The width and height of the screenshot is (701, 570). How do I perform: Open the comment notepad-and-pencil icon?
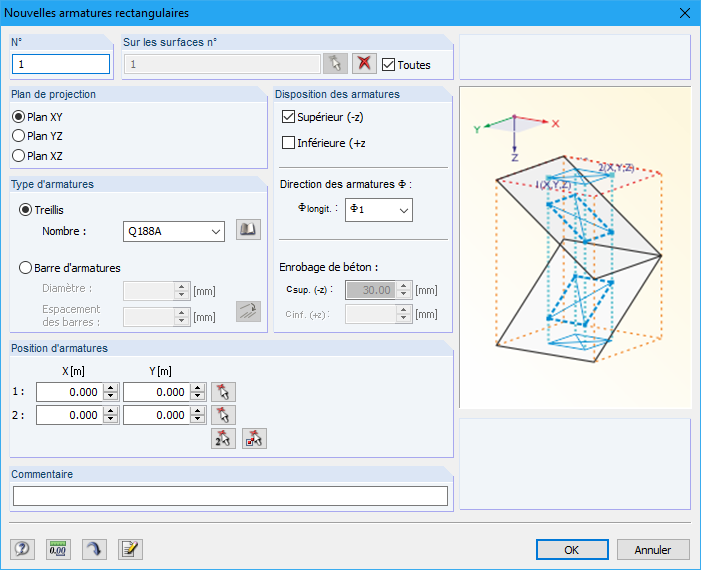pos(130,549)
